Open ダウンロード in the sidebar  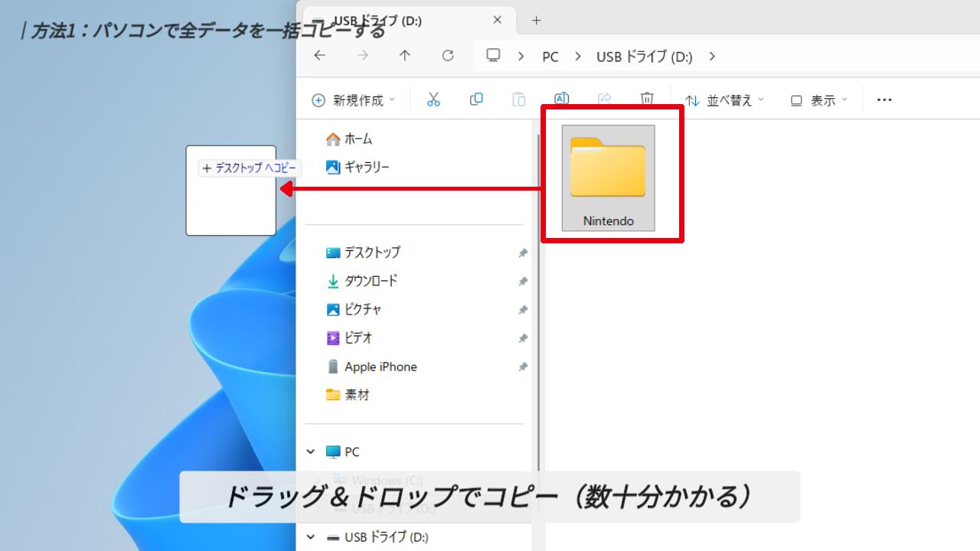pos(371,281)
